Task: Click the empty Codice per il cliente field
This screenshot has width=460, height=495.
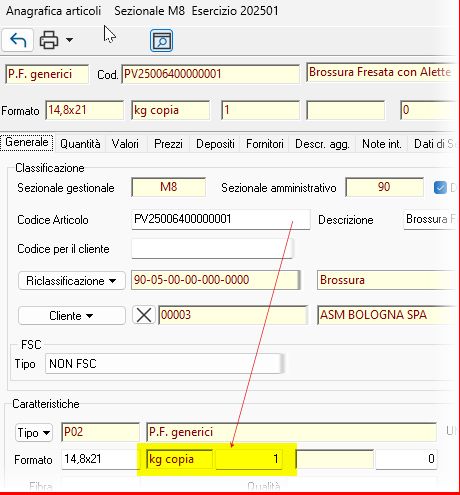Action: pyautogui.click(x=212, y=248)
